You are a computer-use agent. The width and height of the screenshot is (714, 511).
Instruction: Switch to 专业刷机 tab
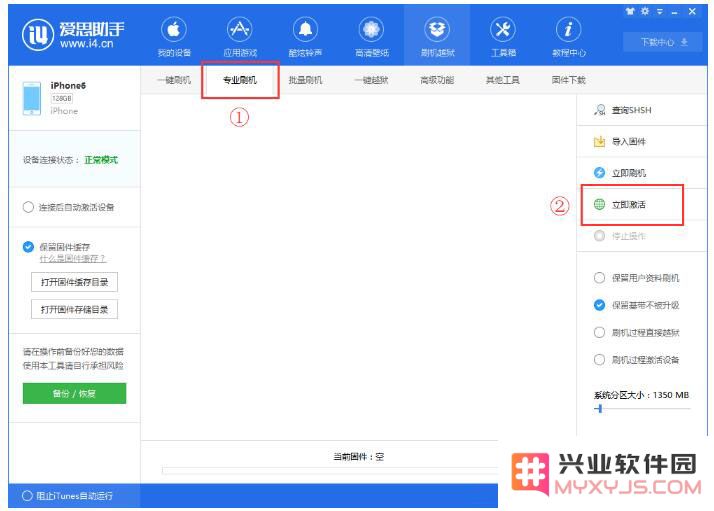(240, 80)
